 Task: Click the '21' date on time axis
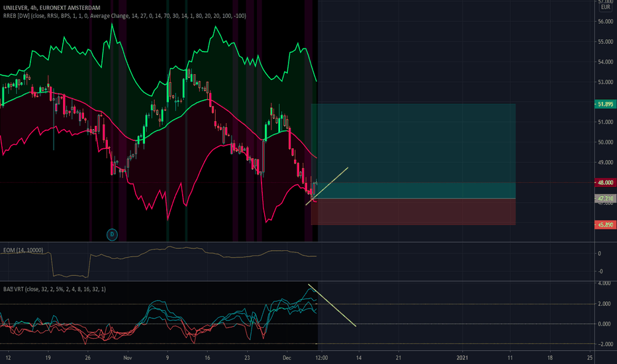[x=399, y=357]
